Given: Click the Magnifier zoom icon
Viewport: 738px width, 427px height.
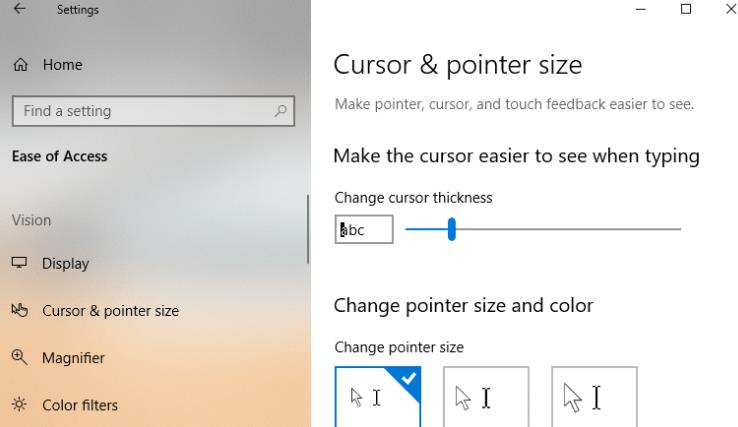Looking at the screenshot, I should [19, 357].
